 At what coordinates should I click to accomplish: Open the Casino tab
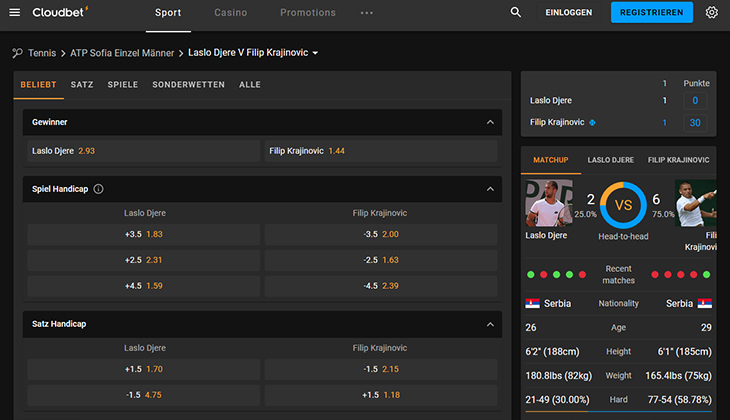tap(230, 13)
